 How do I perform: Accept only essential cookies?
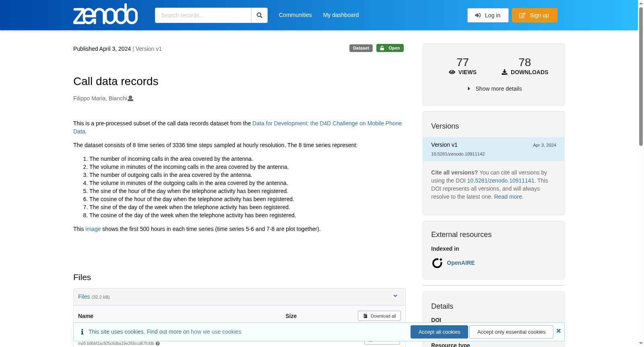pyautogui.click(x=511, y=332)
